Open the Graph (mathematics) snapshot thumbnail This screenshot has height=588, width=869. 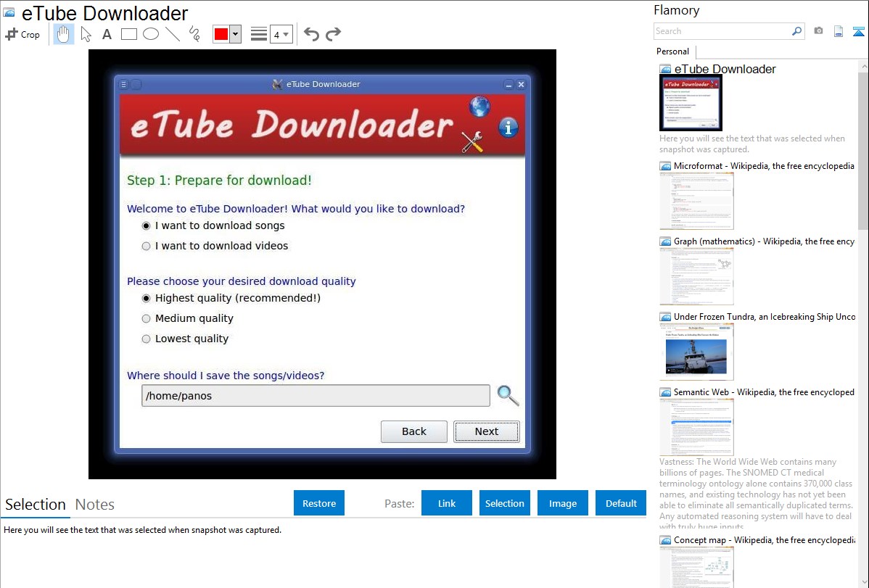pos(696,276)
